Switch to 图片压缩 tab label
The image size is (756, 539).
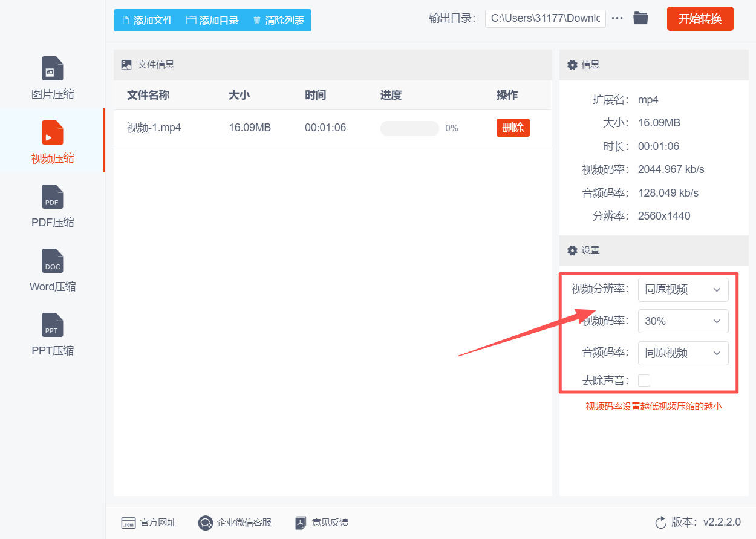(x=53, y=94)
